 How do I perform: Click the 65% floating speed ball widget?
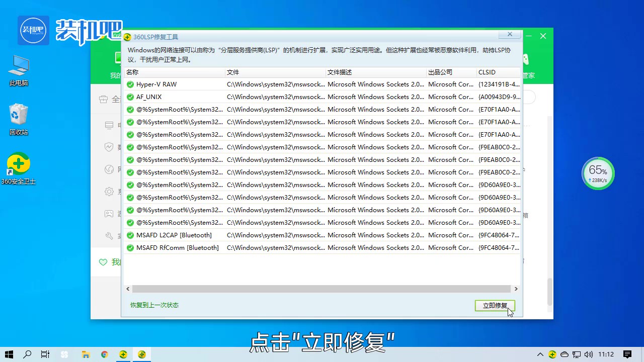coord(598,173)
